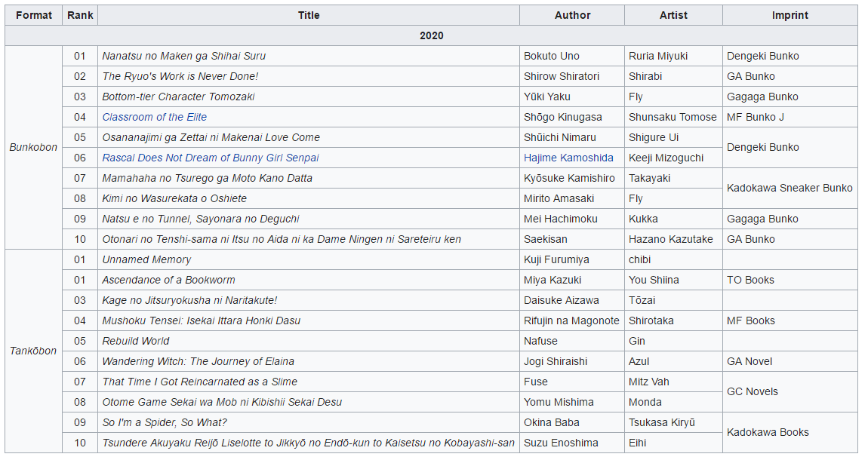Select the Shunsaku Tomose artist cell
The image size is (868, 460).
click(x=674, y=117)
